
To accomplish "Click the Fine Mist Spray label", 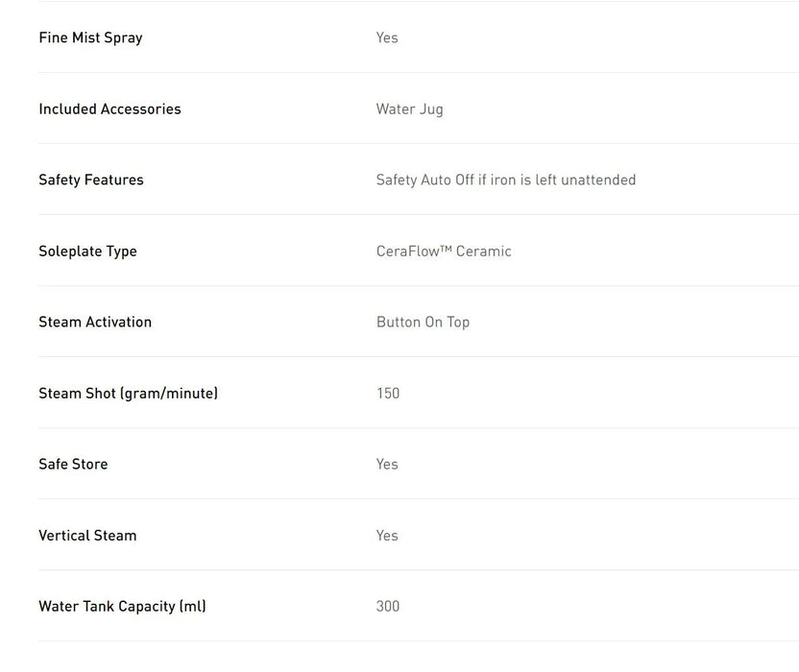I will coord(90,37).
